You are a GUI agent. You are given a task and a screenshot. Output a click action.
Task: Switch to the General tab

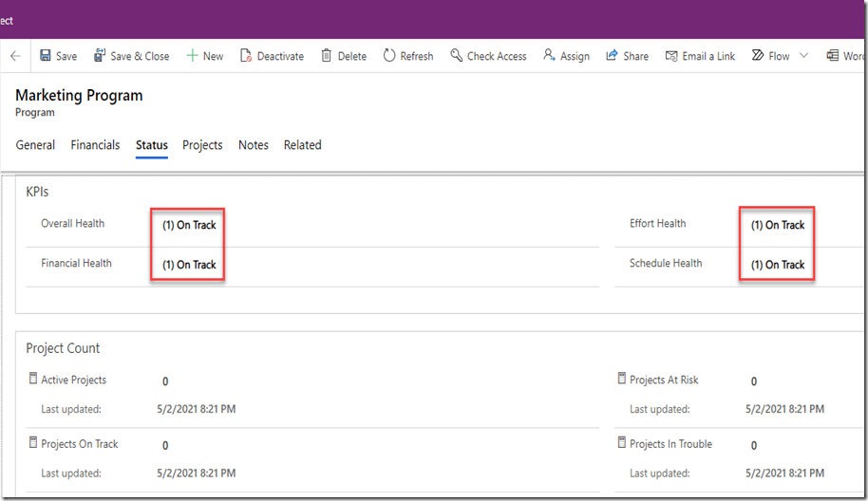click(35, 145)
